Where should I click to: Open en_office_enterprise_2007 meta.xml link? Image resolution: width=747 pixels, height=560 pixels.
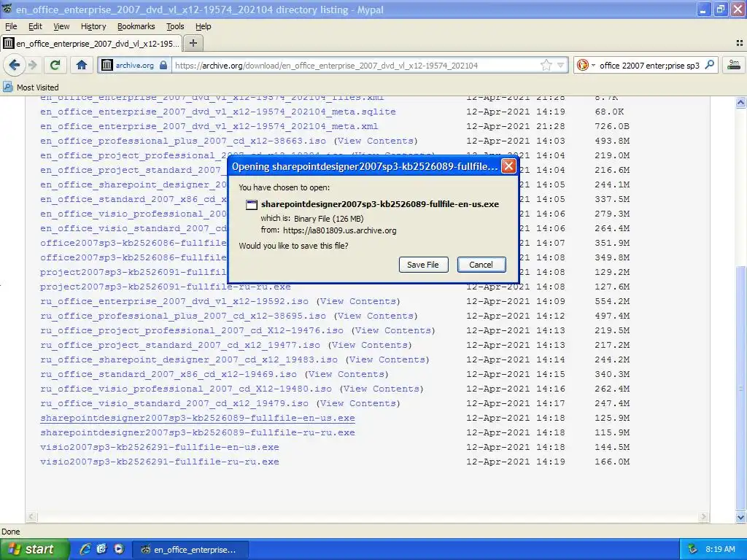click(x=209, y=126)
